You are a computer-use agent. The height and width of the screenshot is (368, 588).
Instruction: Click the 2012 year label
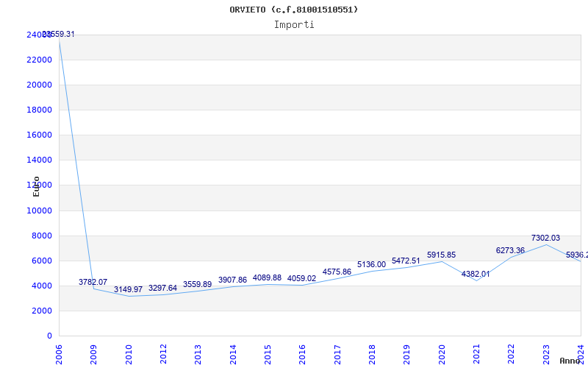163,355
